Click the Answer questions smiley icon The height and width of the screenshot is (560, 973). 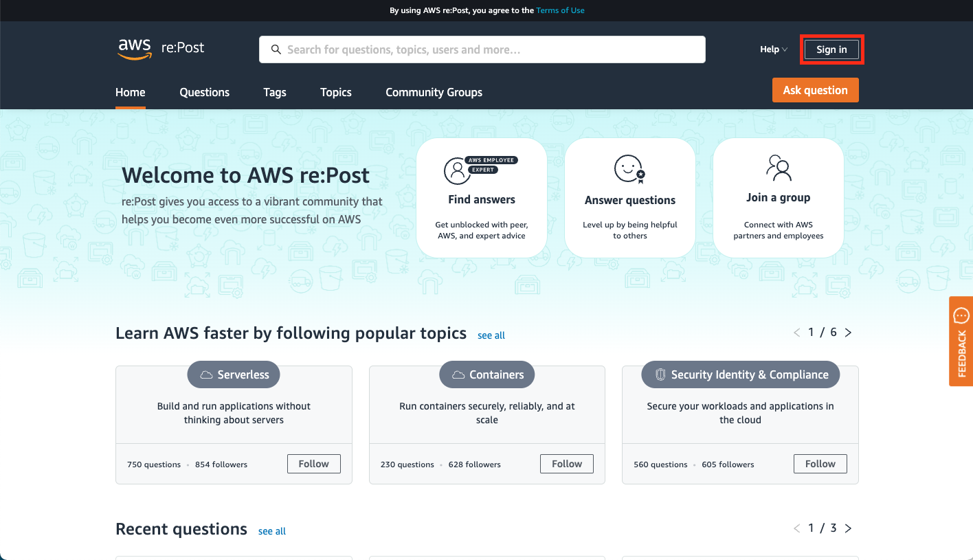(x=629, y=170)
